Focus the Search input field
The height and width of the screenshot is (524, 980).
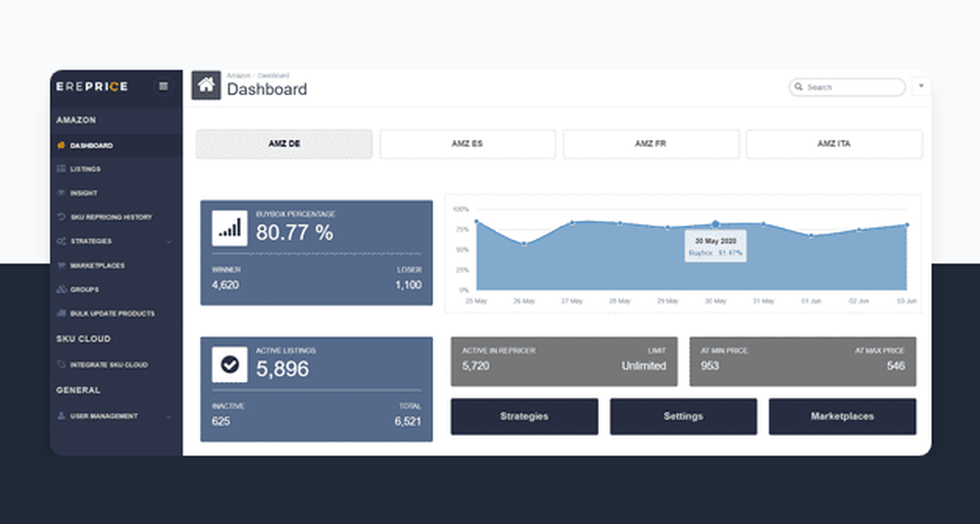[x=847, y=87]
